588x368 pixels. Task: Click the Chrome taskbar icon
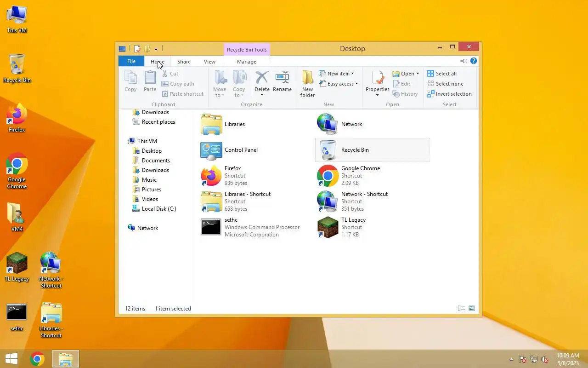pyautogui.click(x=37, y=359)
